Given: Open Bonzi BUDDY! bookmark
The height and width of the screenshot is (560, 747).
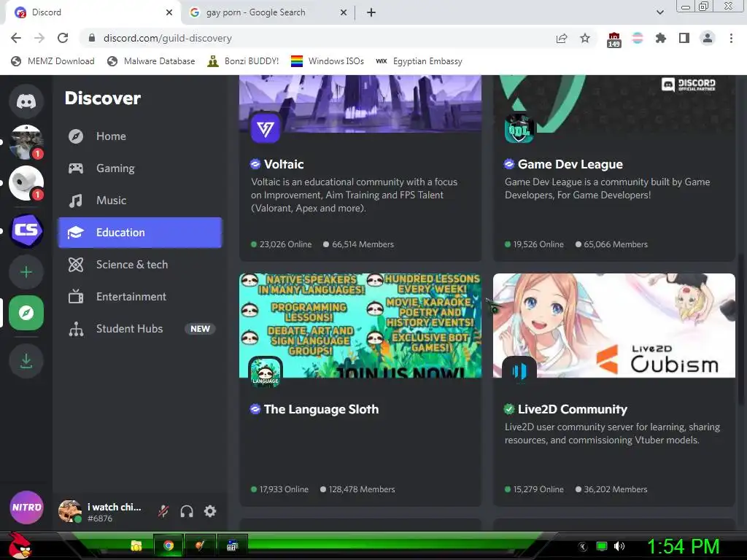Looking at the screenshot, I should [x=244, y=61].
